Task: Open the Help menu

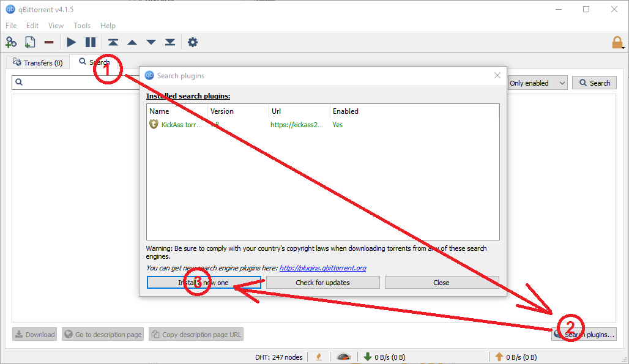Action: coord(108,25)
